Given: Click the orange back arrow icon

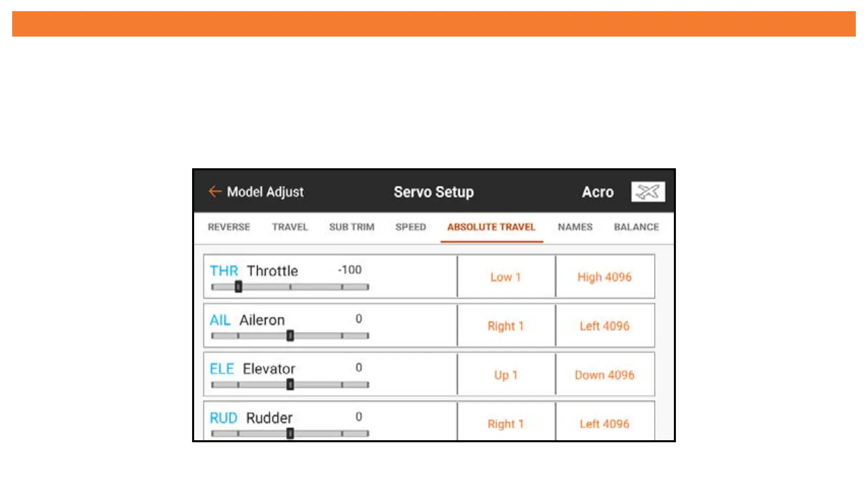Looking at the screenshot, I should [215, 192].
